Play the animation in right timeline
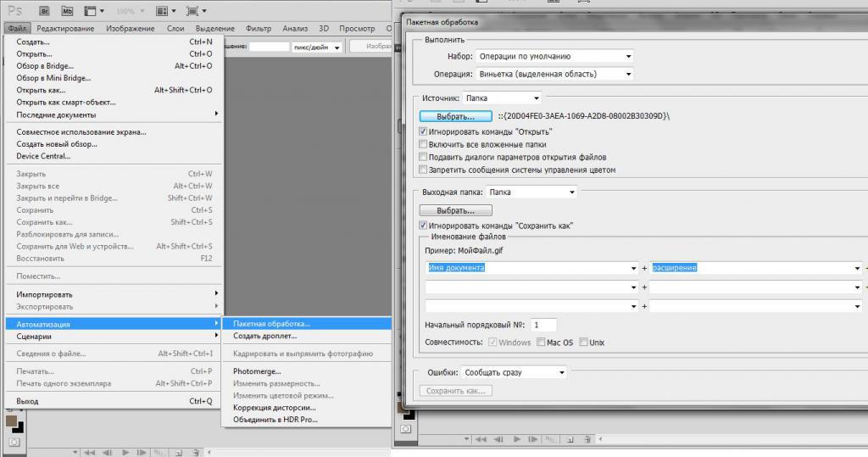The width and height of the screenshot is (868, 457). 516,439
